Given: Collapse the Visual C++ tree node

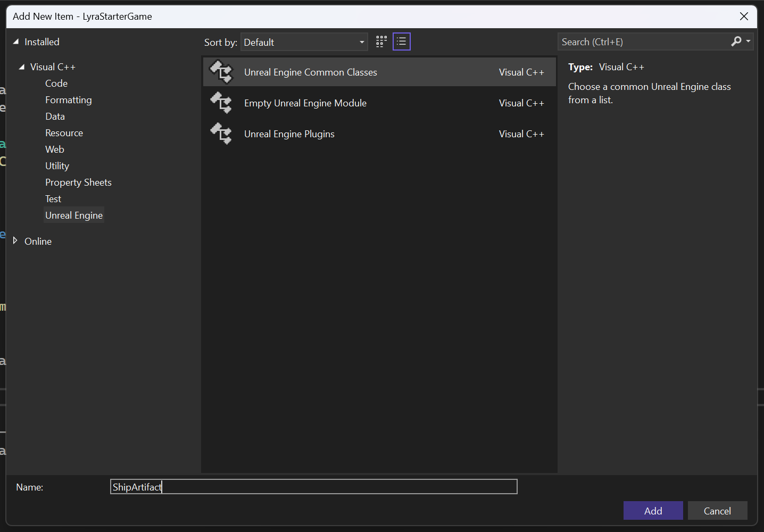Looking at the screenshot, I should click(22, 66).
